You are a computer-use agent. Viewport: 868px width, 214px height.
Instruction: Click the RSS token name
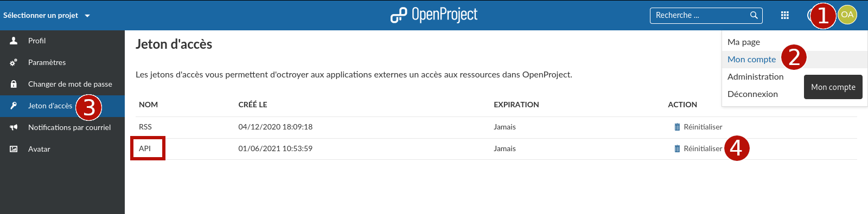coord(145,127)
